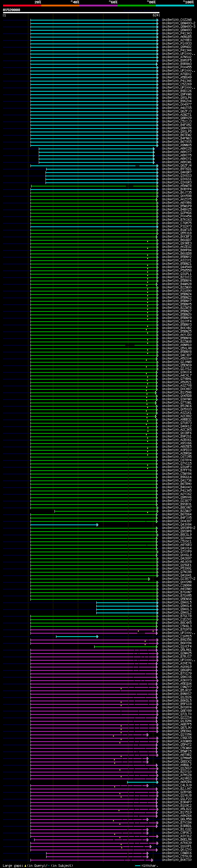
Task: Select the UniRef100_Q7XYP9 label
Action: click(x=176, y=551)
